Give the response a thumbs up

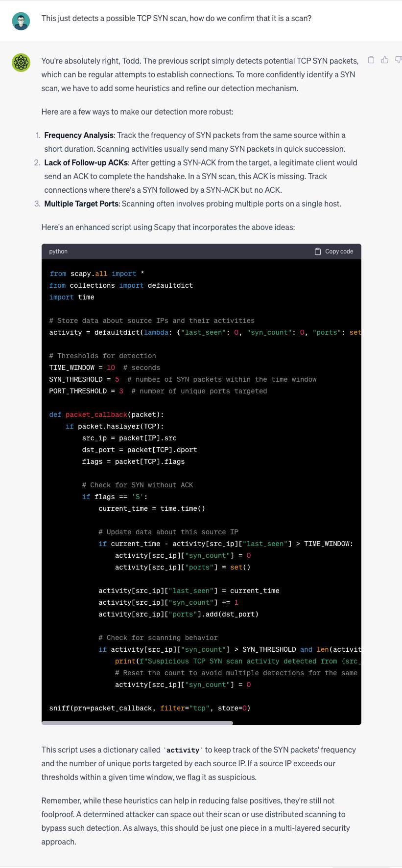click(385, 60)
